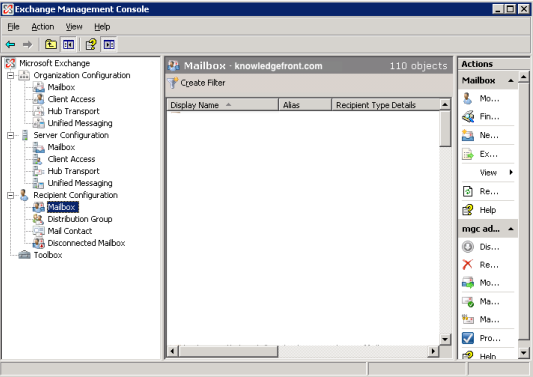Viewport: 533px width, 377px height.
Task: Click the Back arrow toolbar icon
Action: tap(11, 45)
